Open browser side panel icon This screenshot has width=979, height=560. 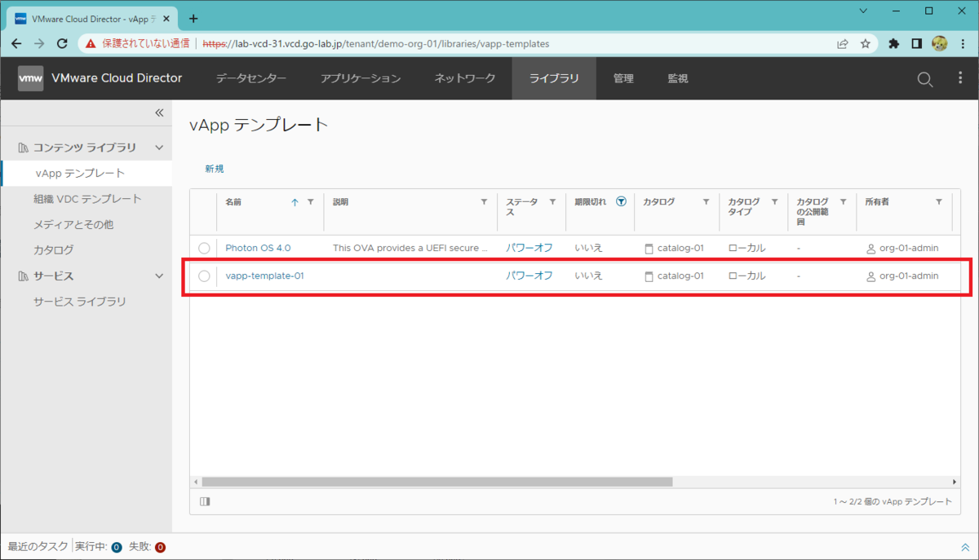[917, 43]
